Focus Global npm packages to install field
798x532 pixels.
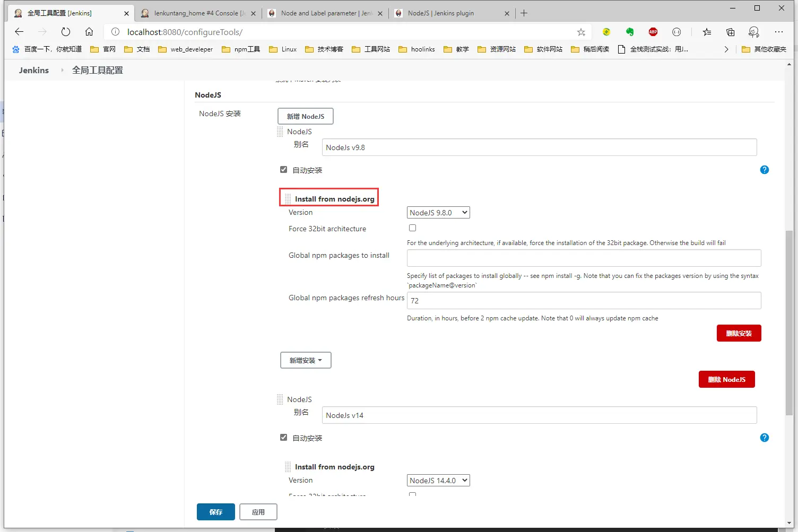pos(584,258)
